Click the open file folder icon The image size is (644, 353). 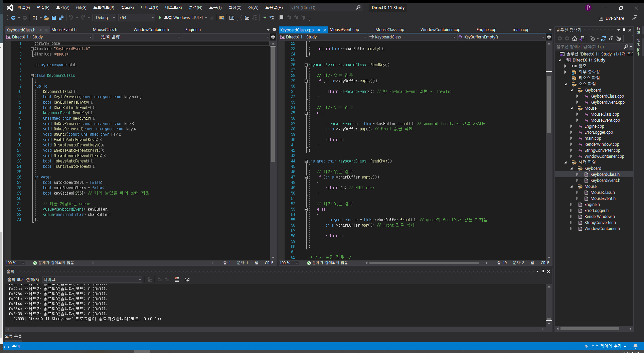point(46,18)
